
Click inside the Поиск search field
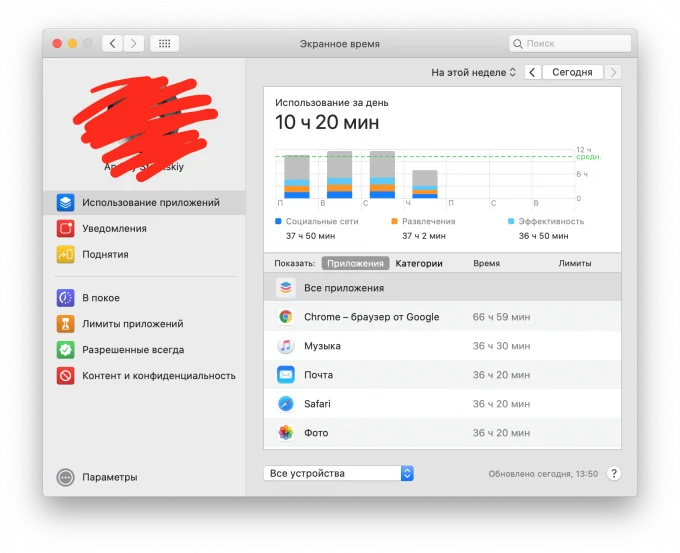pyautogui.click(x=570, y=44)
